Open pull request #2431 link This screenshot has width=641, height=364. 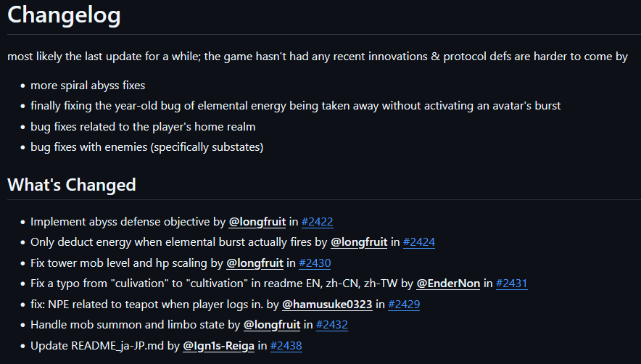(x=512, y=284)
